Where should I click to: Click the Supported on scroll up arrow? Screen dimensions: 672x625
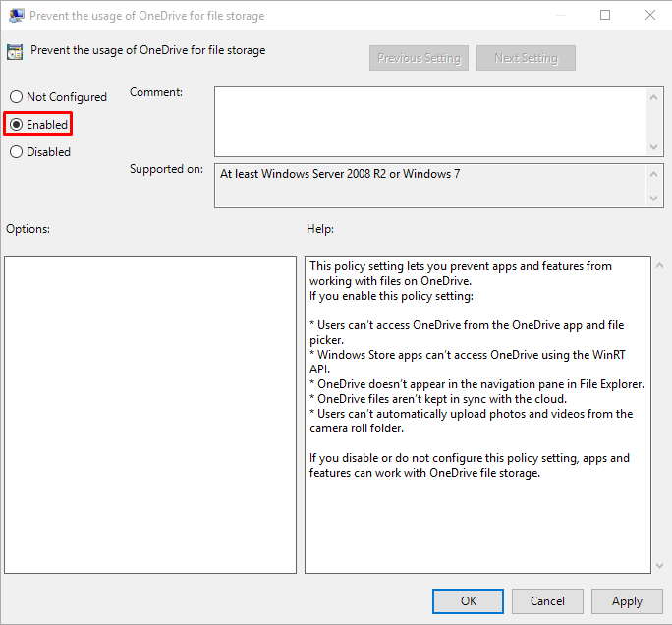[654, 174]
